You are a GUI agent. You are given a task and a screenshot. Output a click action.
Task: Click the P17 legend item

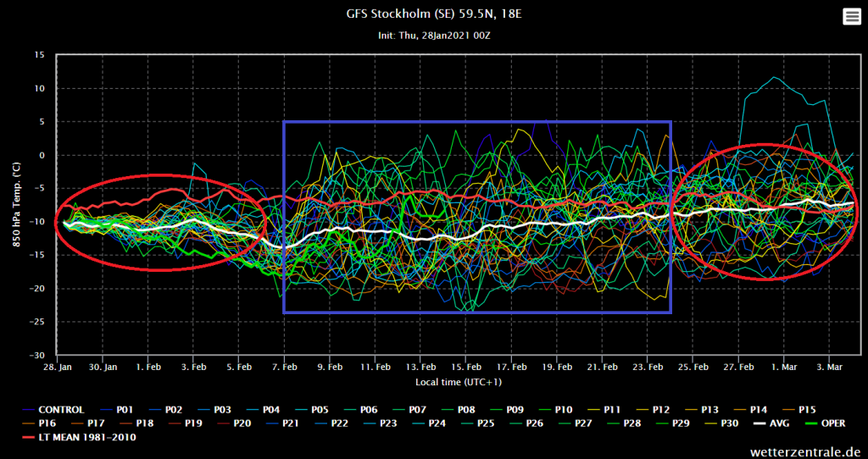pyautogui.click(x=88, y=423)
